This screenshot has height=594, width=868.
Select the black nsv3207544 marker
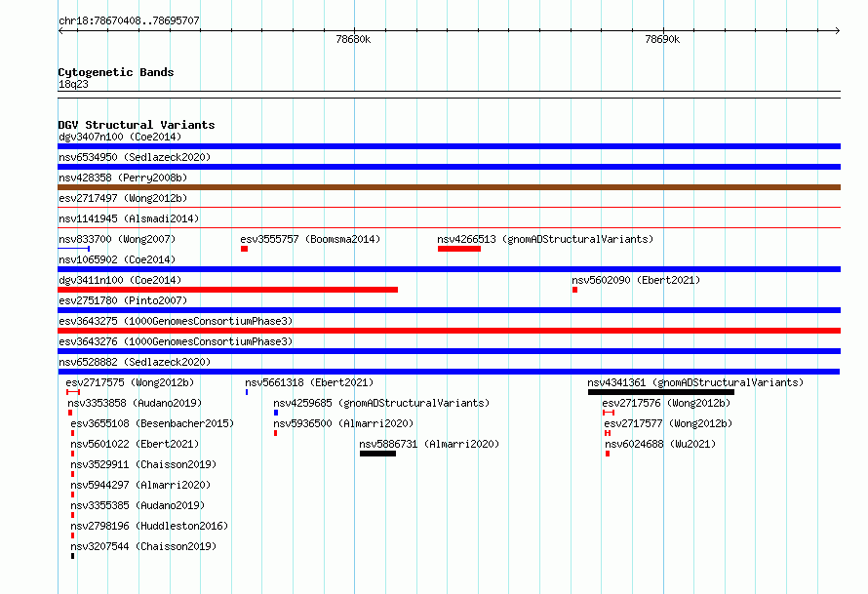point(72,556)
